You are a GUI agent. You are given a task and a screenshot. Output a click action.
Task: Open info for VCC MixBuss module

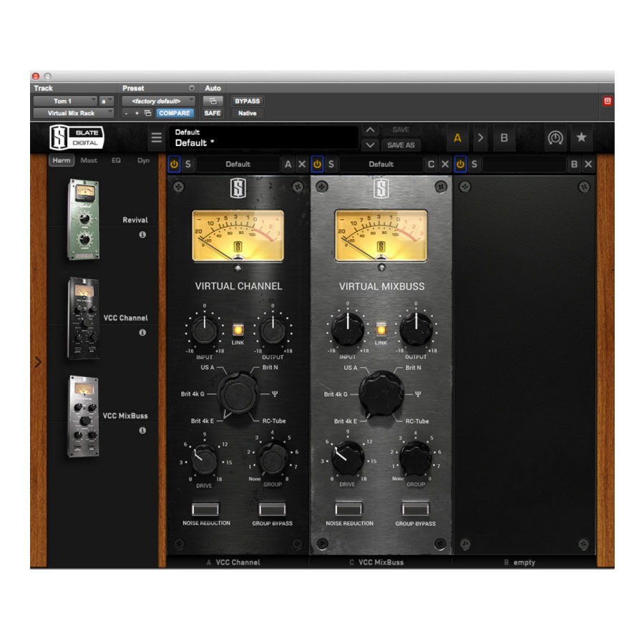142,431
